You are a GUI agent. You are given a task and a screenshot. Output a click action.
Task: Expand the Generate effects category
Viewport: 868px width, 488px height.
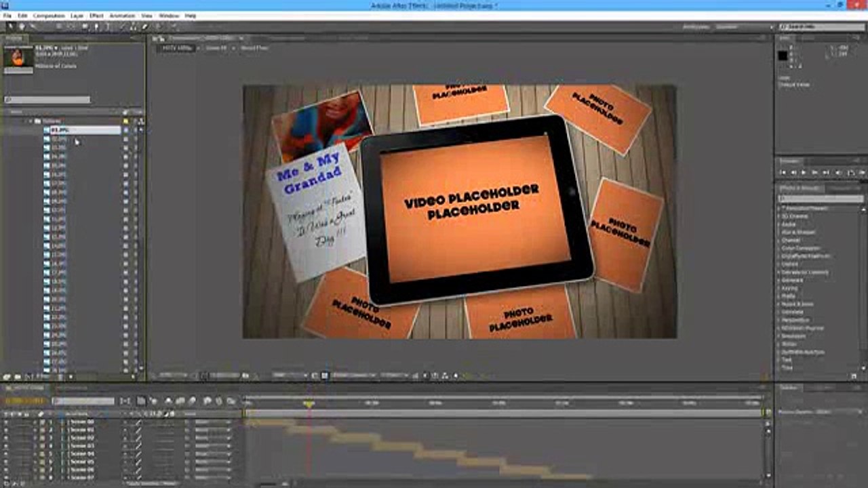pyautogui.click(x=778, y=281)
